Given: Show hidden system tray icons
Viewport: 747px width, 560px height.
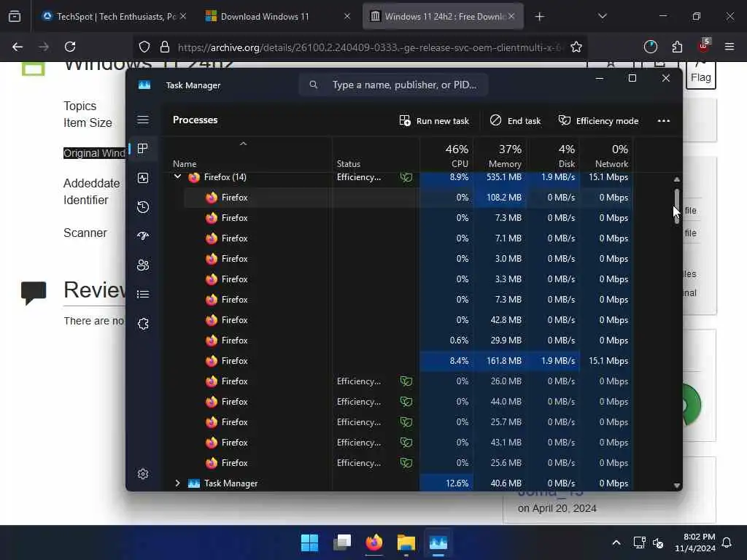Looking at the screenshot, I should coord(616,542).
